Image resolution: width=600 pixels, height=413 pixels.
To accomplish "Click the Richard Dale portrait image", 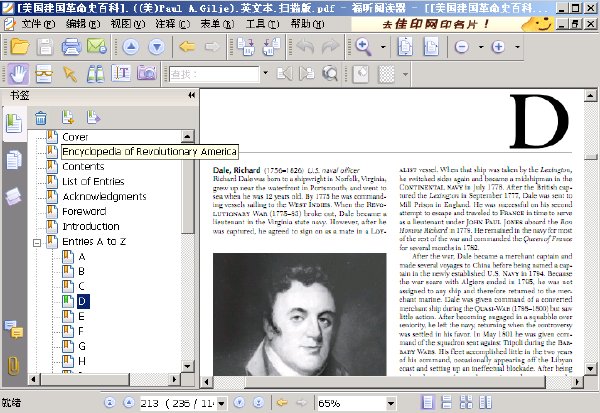I will coord(300,314).
